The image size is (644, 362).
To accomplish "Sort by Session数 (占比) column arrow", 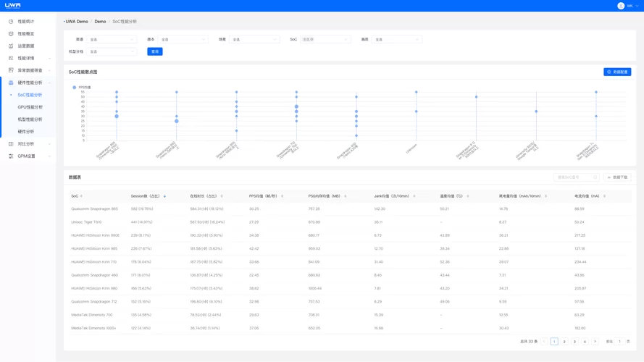I will [x=164, y=196].
